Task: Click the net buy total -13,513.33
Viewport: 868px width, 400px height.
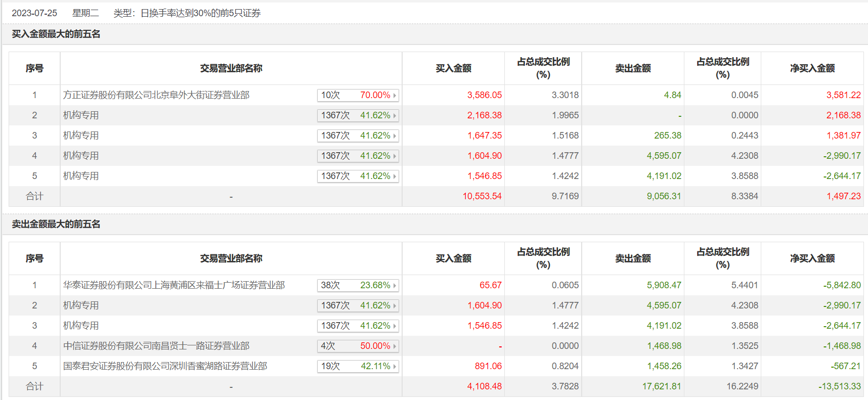Action: pos(840,386)
